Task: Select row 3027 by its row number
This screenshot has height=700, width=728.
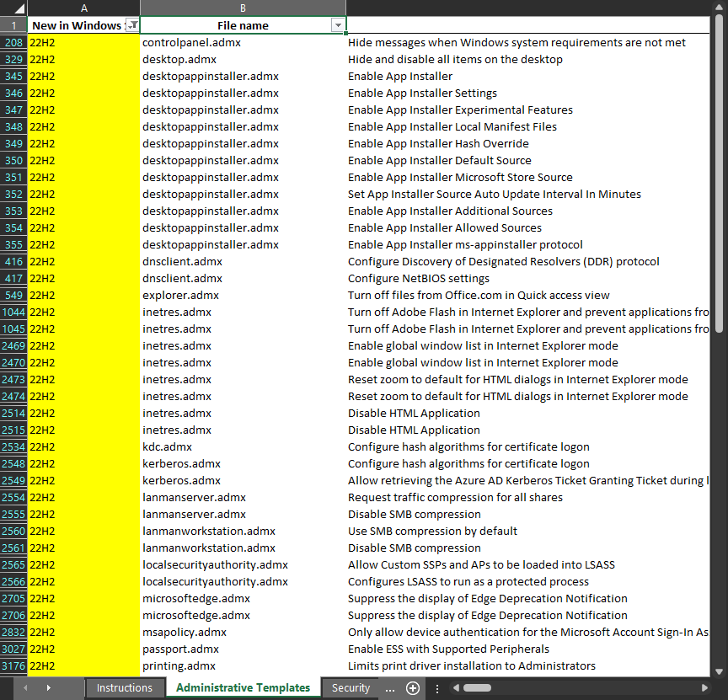Action: click(13, 649)
